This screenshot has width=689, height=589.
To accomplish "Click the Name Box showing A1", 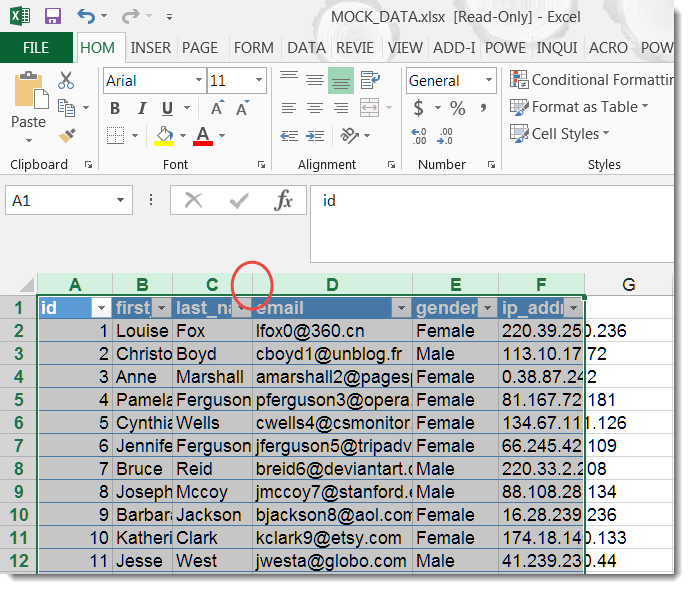I will 69,200.
